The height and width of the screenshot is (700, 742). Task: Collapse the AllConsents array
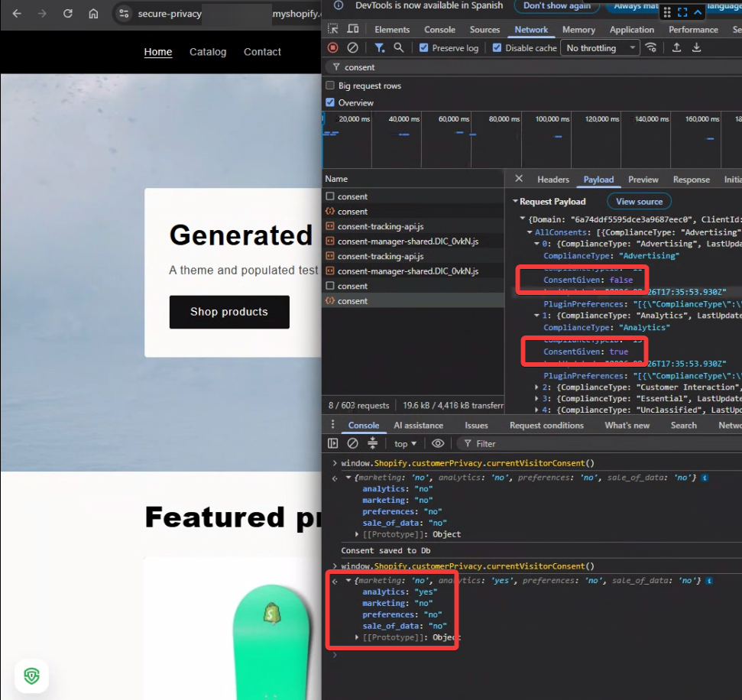click(530, 232)
